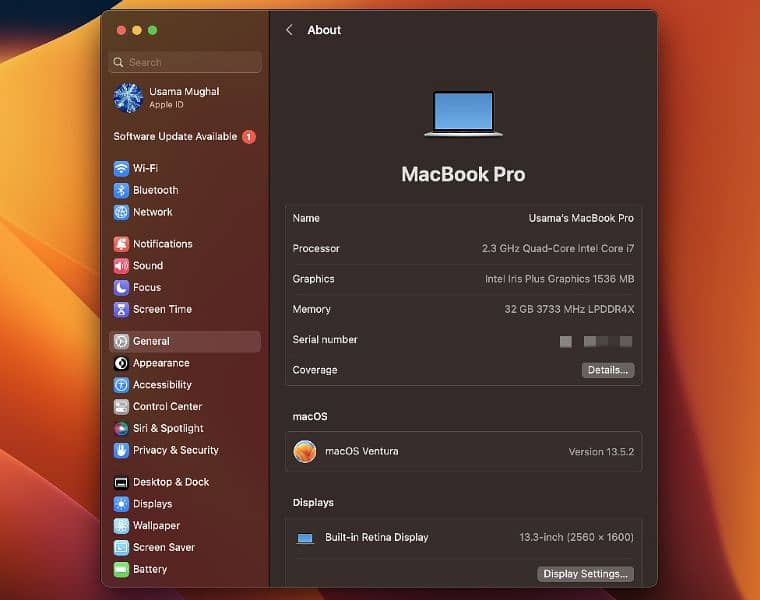The width and height of the screenshot is (760, 600).
Task: Open Network settings globe icon
Action: pyautogui.click(x=121, y=212)
